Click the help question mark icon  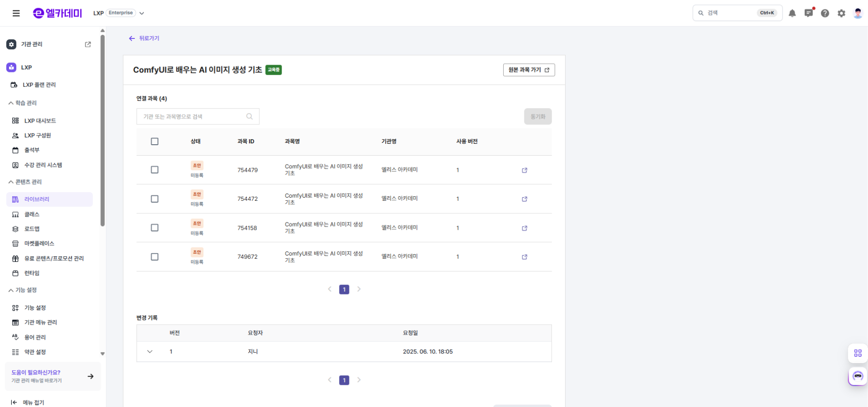click(x=825, y=13)
